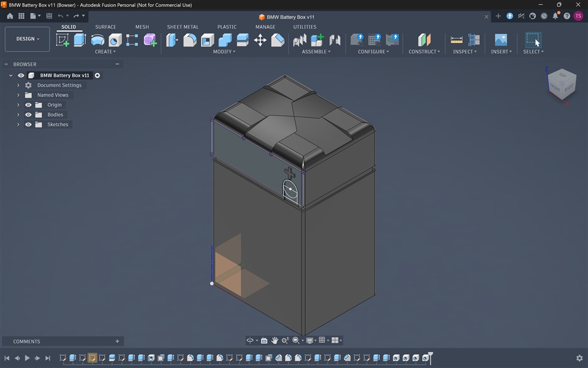
Task: Collapse the Browser panel with minus button
Action: click(118, 64)
